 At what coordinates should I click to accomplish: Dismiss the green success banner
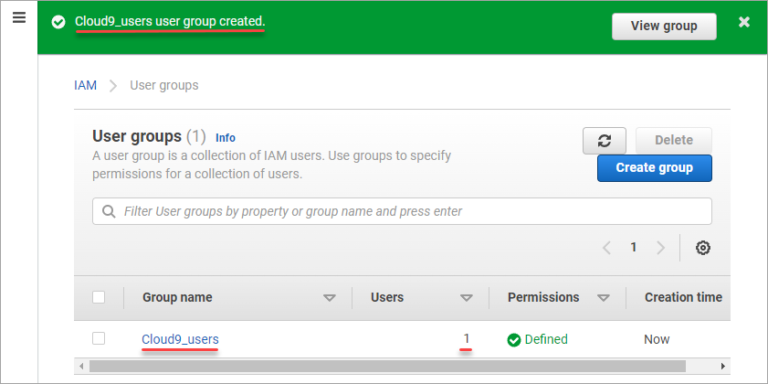click(744, 22)
